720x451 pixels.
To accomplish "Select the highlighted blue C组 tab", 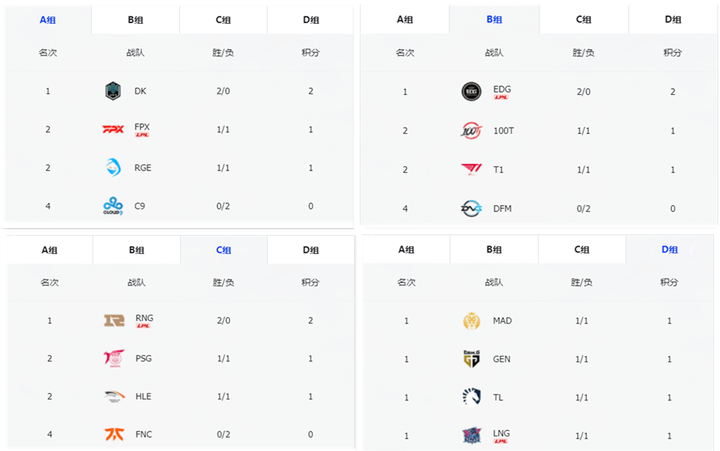I will click(x=224, y=250).
